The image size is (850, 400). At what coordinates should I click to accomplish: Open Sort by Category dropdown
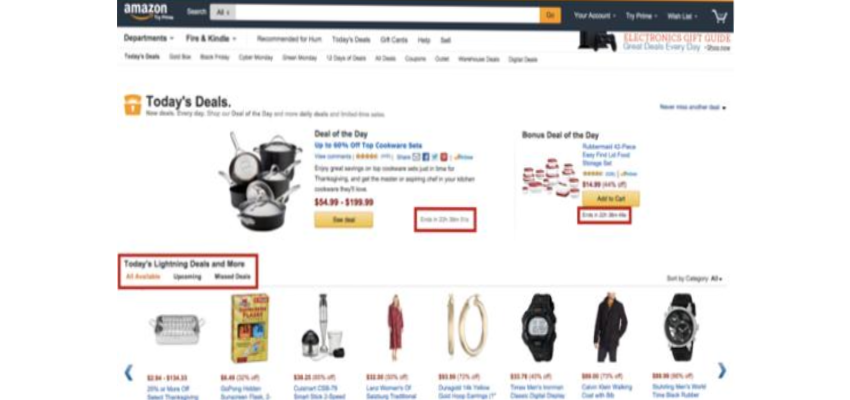pos(696,279)
